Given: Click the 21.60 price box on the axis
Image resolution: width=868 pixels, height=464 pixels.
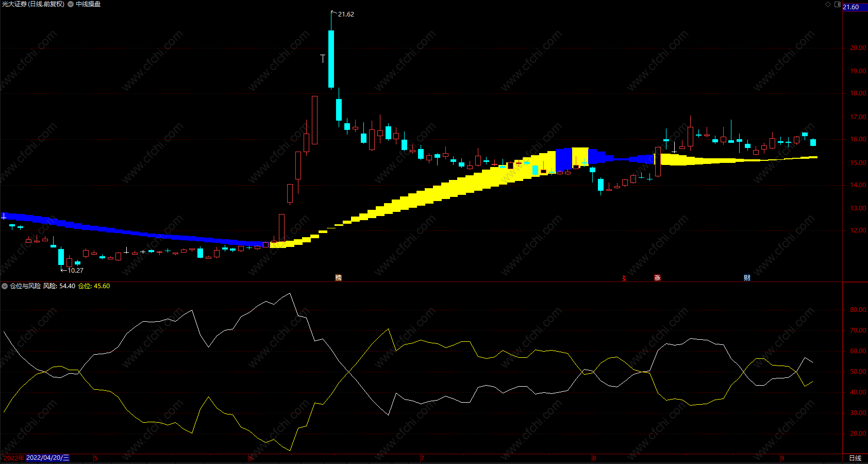Looking at the screenshot, I should [x=855, y=7].
